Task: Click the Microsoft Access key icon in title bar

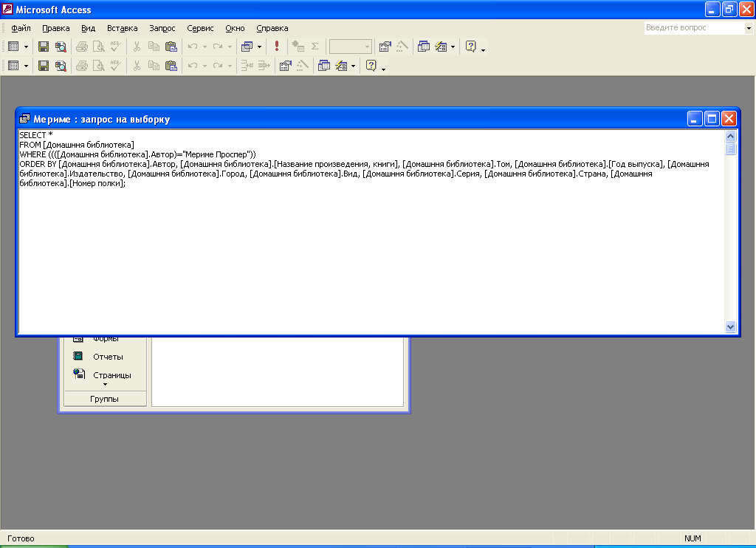Action: 7,9
